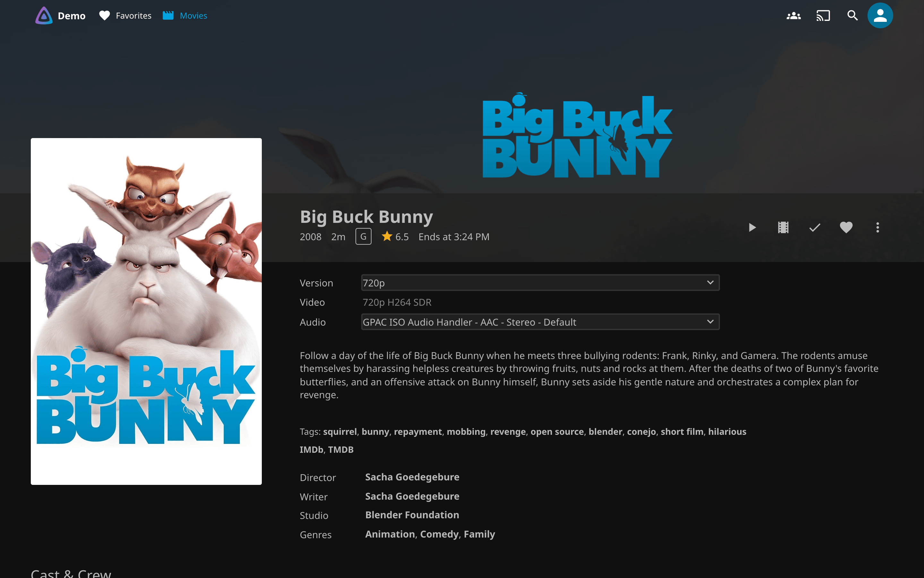Image resolution: width=924 pixels, height=578 pixels.
Task: Open the Favorites tab
Action: pos(125,16)
